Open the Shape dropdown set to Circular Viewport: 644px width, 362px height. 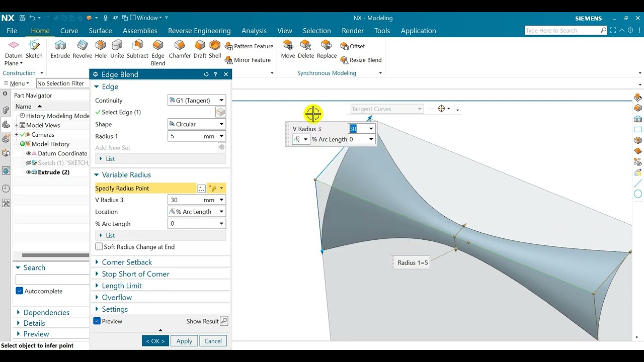pyautogui.click(x=196, y=124)
